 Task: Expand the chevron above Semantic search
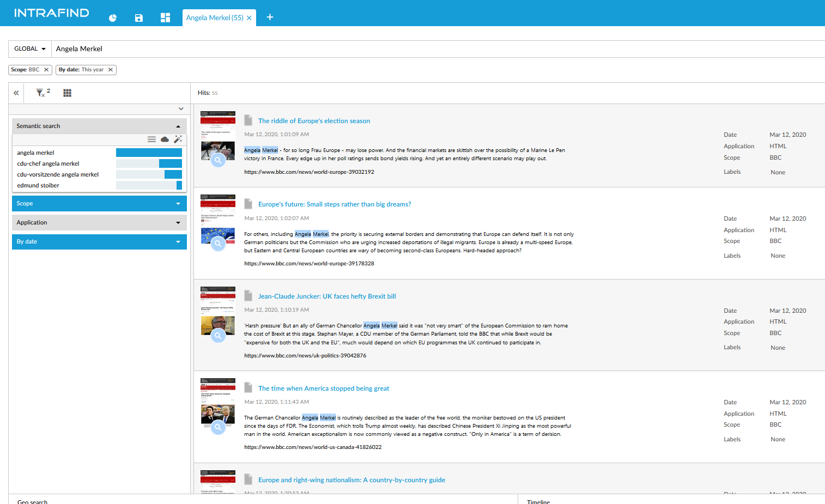coord(181,109)
